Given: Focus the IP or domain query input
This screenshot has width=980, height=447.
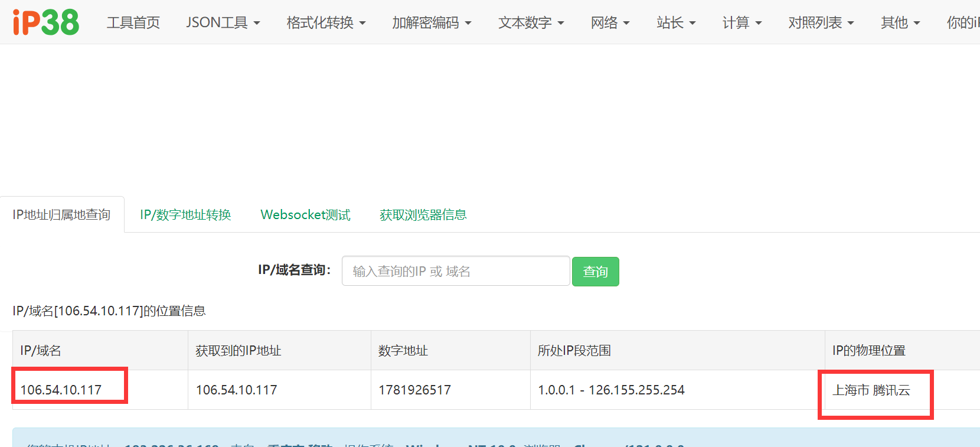Looking at the screenshot, I should point(456,271).
